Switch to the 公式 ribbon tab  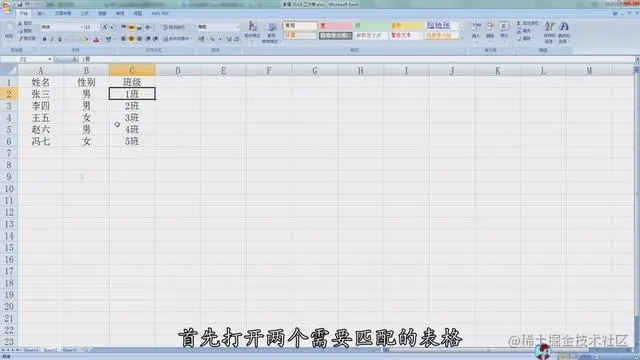84,13
